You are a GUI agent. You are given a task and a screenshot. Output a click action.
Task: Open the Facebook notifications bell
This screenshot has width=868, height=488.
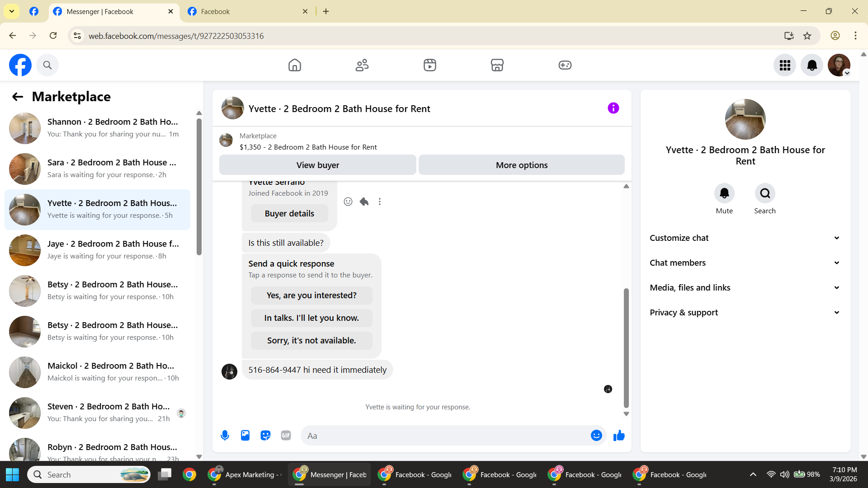point(812,65)
